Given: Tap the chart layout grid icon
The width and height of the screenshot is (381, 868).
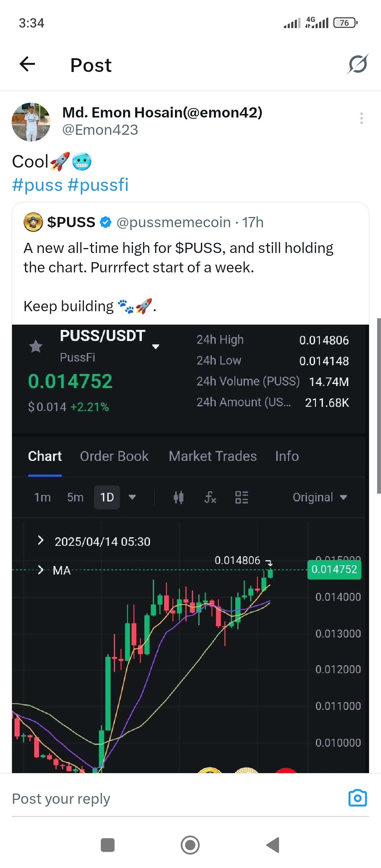Looking at the screenshot, I should [x=242, y=498].
